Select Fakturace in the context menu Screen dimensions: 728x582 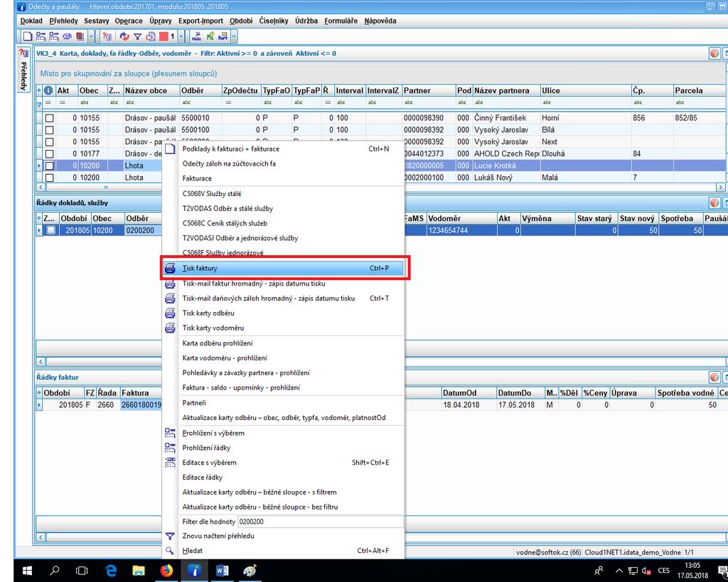click(283, 178)
